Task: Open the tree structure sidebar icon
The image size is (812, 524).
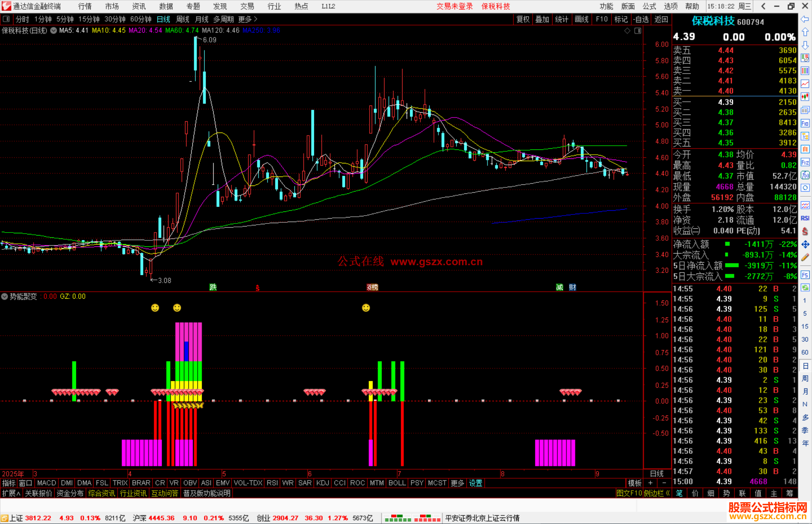Action: pos(805,136)
